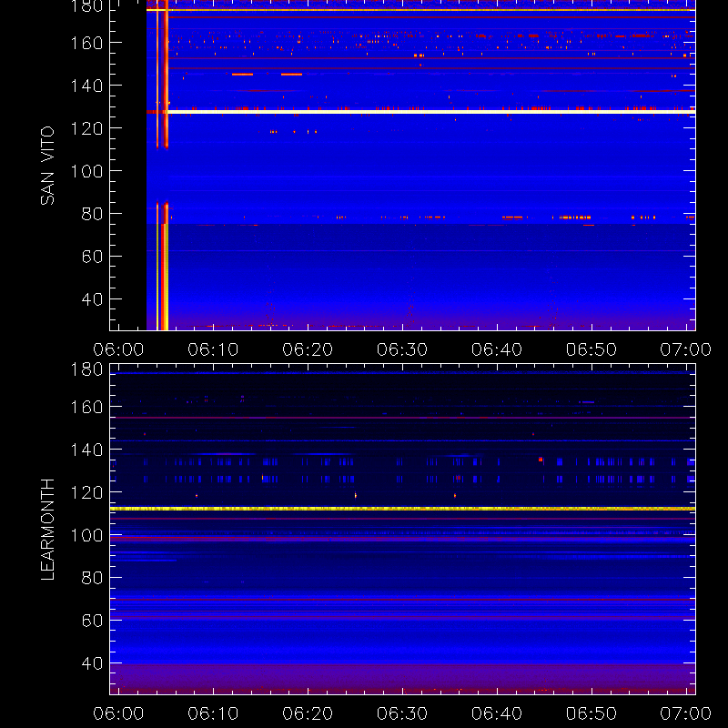Click the 06:30 time label under LEARMONTH plot
The width and height of the screenshot is (728, 728).
tap(402, 713)
